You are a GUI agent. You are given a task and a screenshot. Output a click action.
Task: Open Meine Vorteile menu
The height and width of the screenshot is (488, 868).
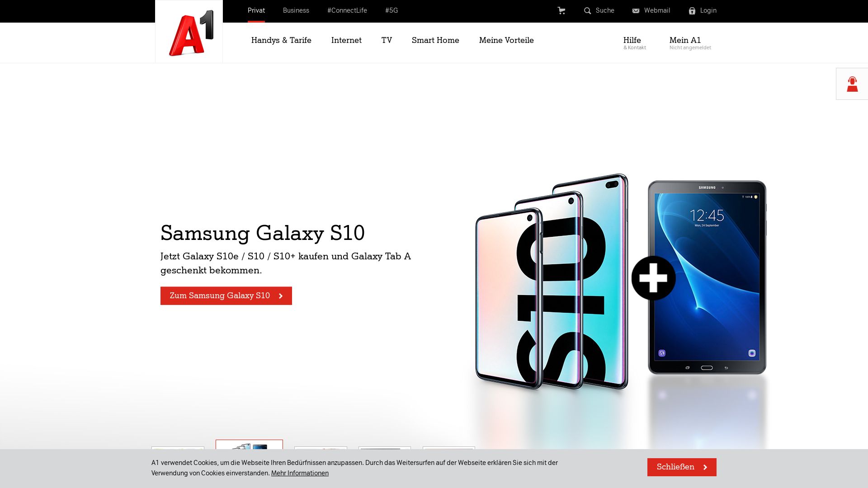coord(506,40)
